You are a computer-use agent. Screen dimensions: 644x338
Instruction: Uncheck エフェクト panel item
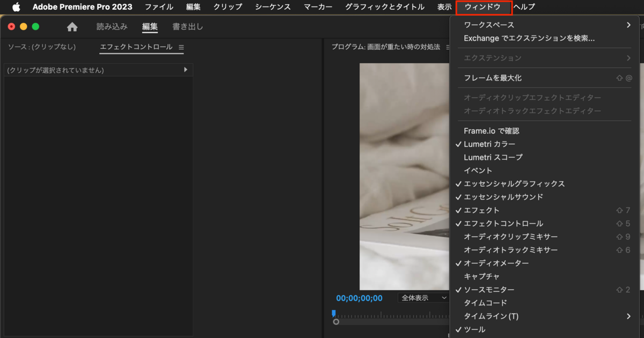(x=545, y=210)
